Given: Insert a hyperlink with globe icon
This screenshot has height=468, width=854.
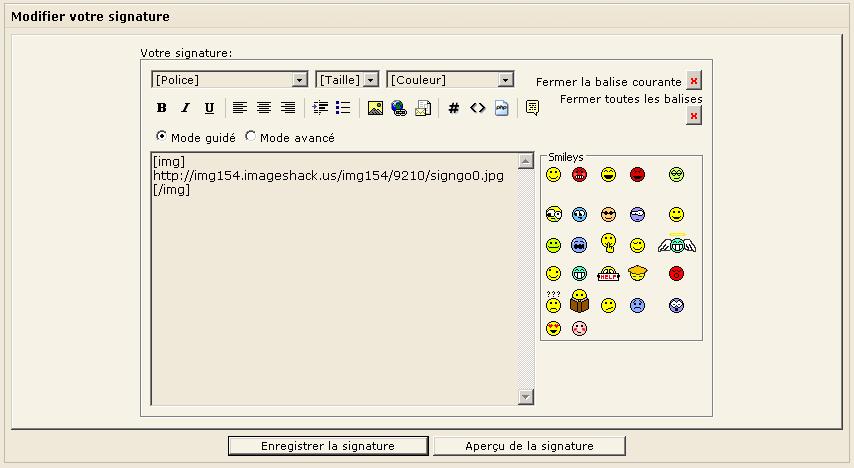Looking at the screenshot, I should click(399, 108).
